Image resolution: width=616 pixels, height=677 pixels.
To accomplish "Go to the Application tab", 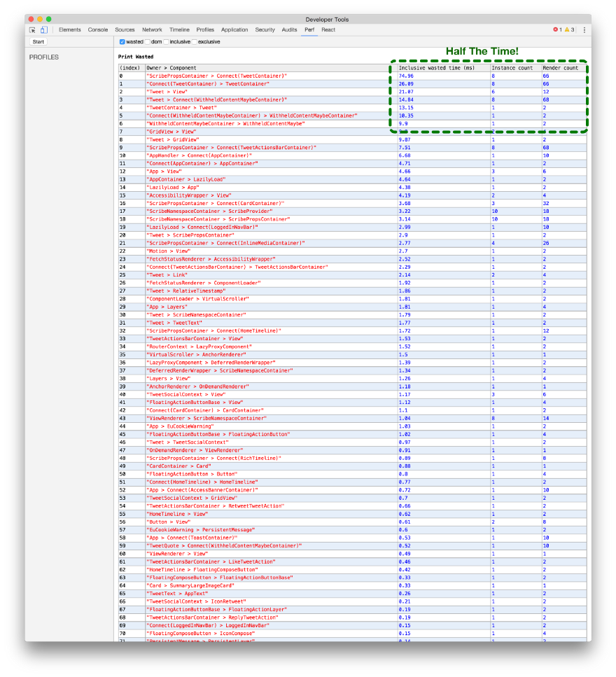I will pyautogui.click(x=234, y=30).
